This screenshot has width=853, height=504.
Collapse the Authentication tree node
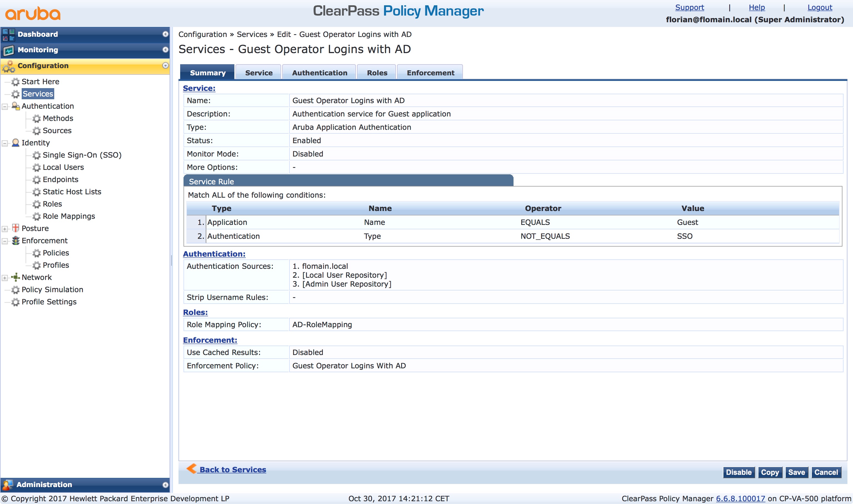pos(5,107)
